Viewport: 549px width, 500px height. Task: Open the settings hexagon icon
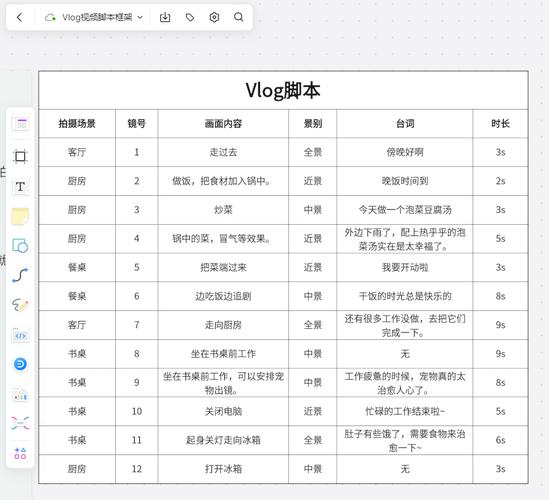point(214,17)
